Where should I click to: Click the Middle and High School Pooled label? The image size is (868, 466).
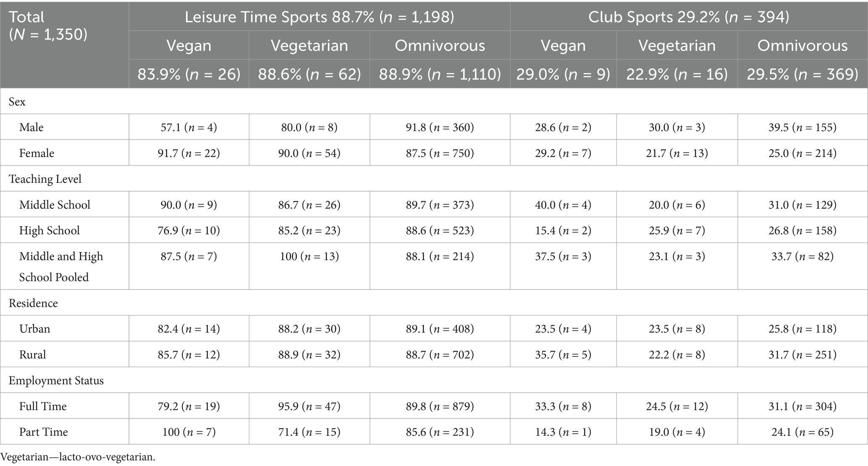[x=61, y=266]
